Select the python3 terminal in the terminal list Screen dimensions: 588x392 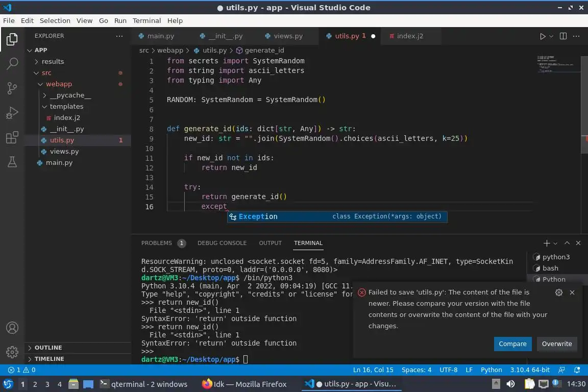[556, 257]
